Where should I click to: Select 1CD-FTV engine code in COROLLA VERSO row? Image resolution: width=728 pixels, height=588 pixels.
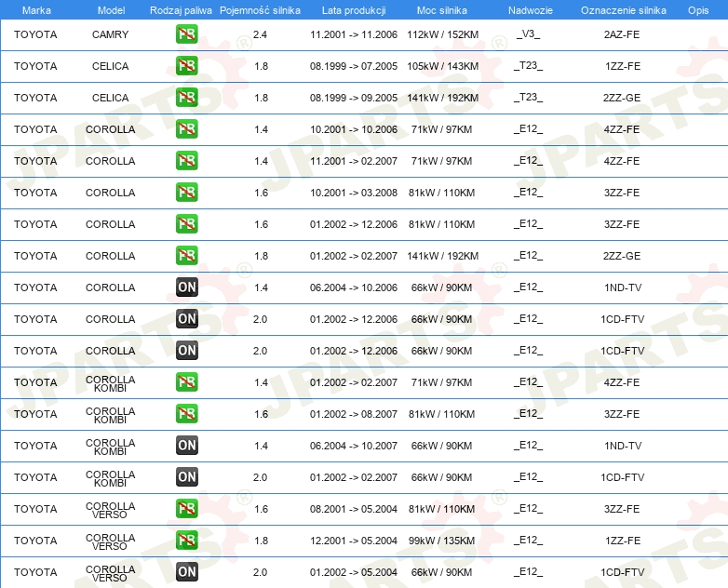tap(622, 572)
